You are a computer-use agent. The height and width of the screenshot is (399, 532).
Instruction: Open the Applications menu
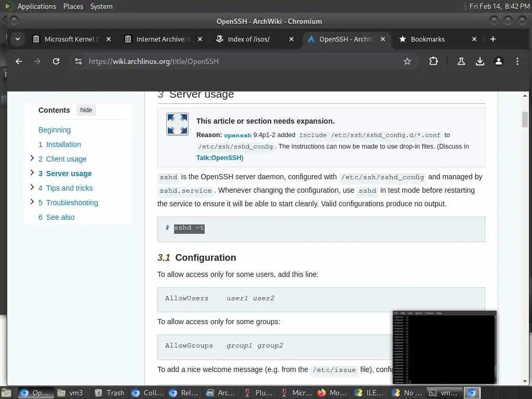click(x=37, y=6)
